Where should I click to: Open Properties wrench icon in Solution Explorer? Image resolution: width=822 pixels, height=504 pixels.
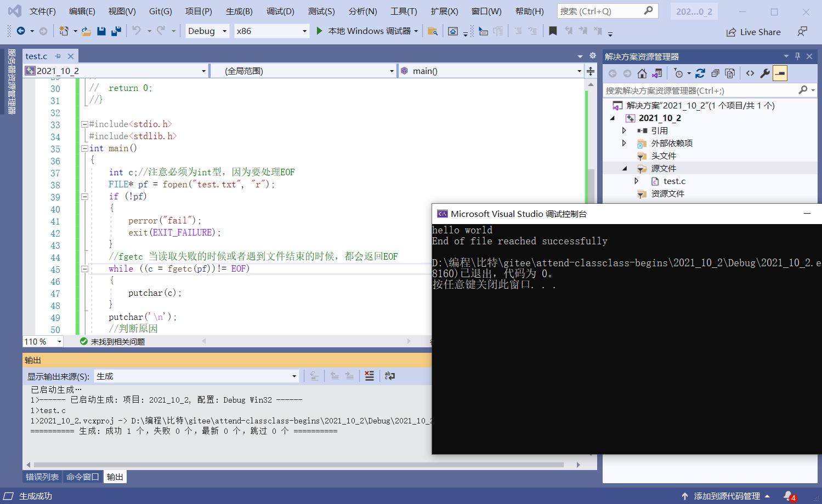(x=765, y=73)
